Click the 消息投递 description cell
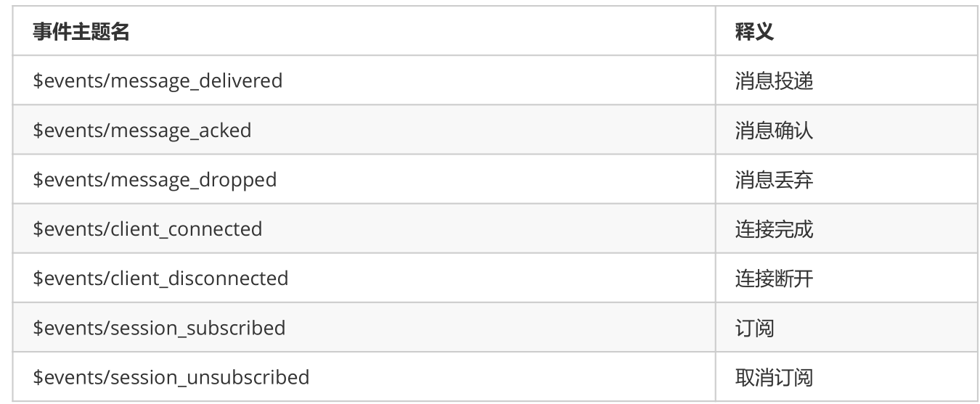980x404 pixels. click(x=846, y=81)
